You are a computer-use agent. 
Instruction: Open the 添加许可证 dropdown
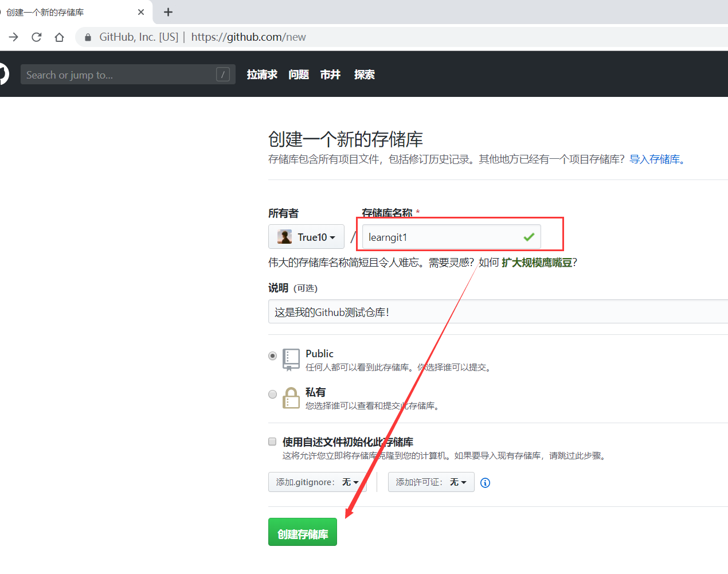431,482
